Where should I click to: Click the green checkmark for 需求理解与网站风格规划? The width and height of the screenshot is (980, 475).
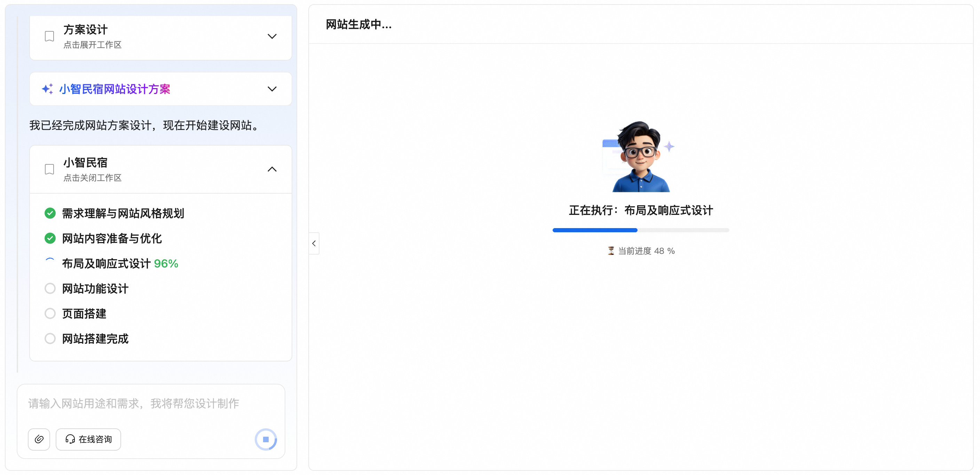50,213
